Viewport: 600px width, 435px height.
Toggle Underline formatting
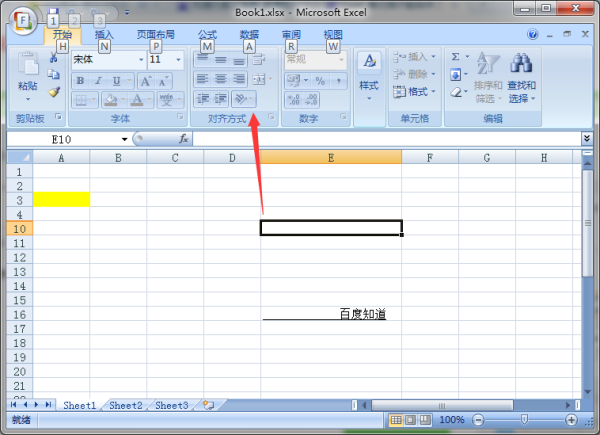116,81
